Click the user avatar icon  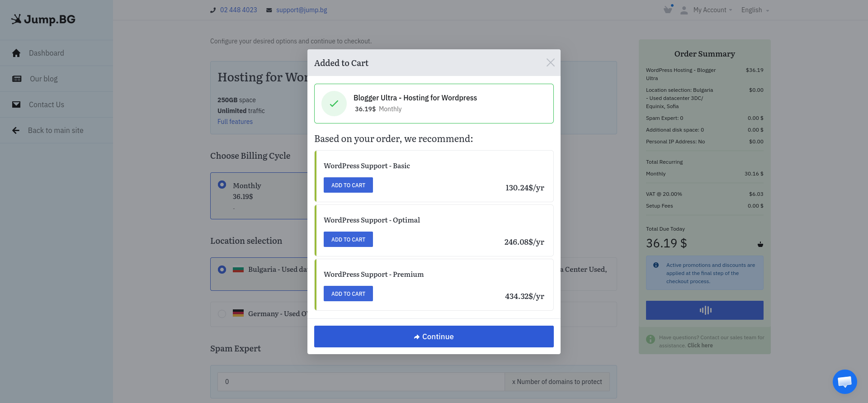tap(684, 10)
